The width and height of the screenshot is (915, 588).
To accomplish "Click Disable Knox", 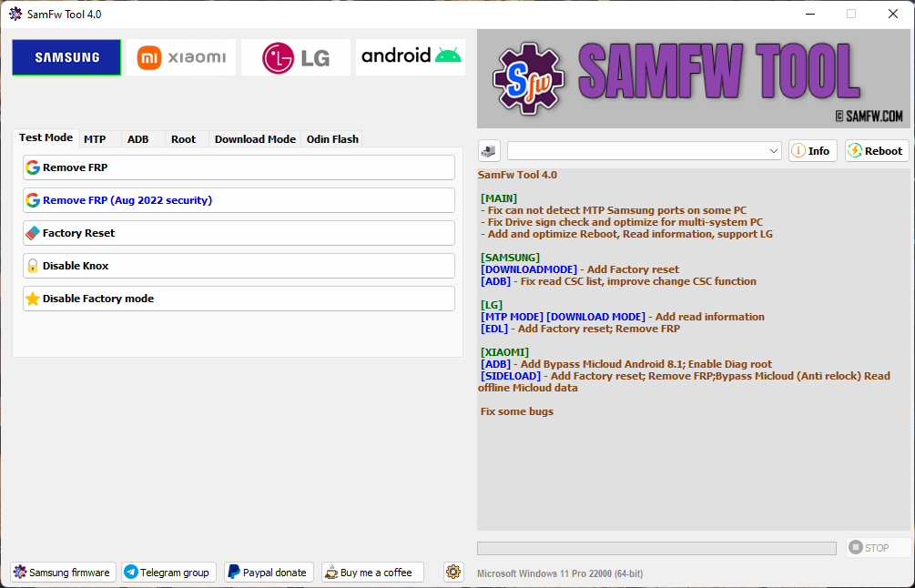I will pyautogui.click(x=239, y=266).
